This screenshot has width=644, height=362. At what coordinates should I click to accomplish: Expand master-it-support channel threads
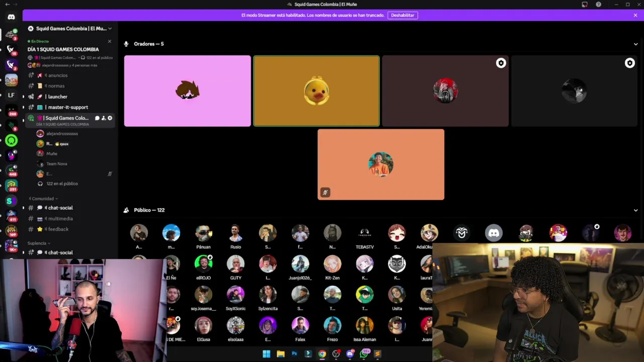23,107
